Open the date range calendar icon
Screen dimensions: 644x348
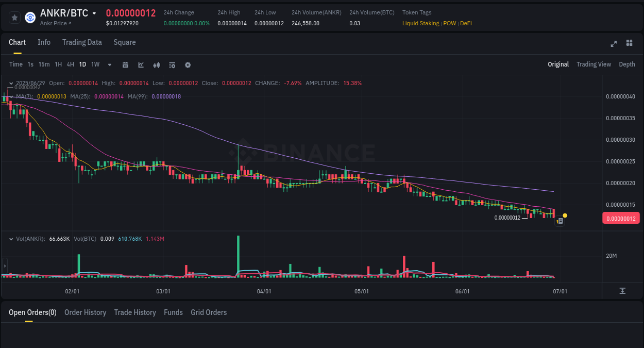pyautogui.click(x=125, y=64)
